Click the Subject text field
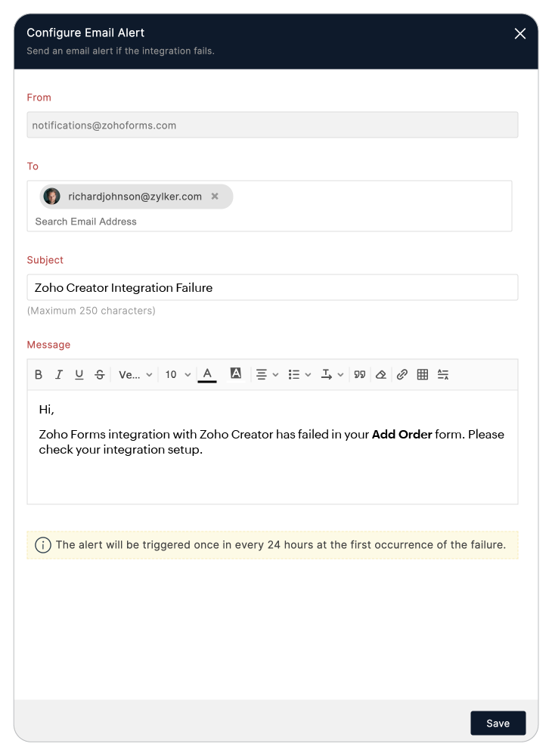 [x=272, y=287]
